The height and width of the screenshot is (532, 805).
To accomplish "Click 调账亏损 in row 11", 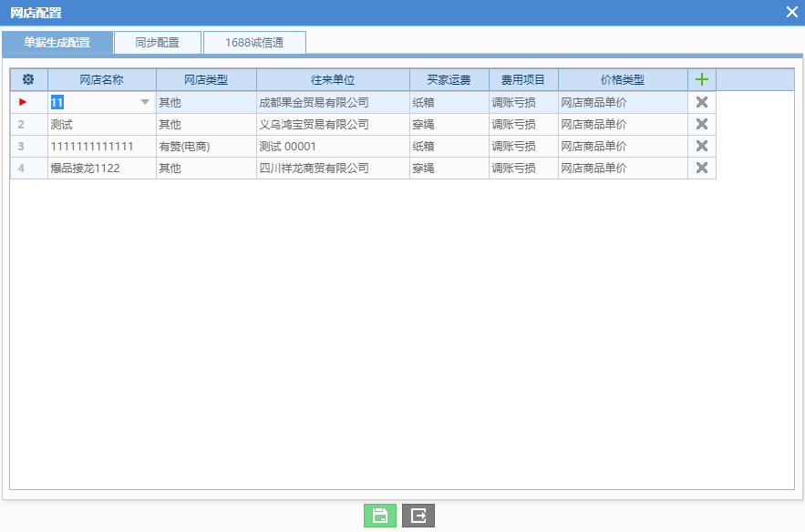I will (x=523, y=102).
